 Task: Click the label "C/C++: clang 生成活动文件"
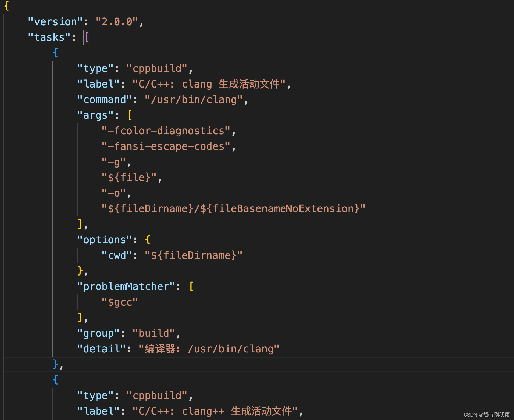[x=209, y=84]
